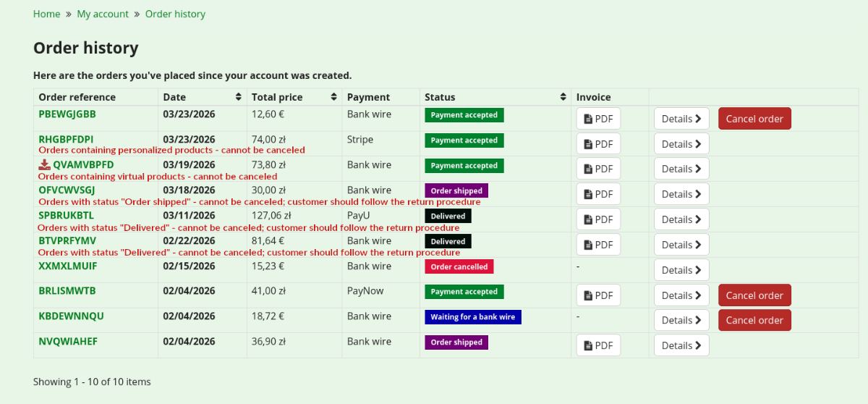Cancel order KBDEWNNQU awaiting bank wire
Viewport: 868px width, 404px height.
(754, 320)
